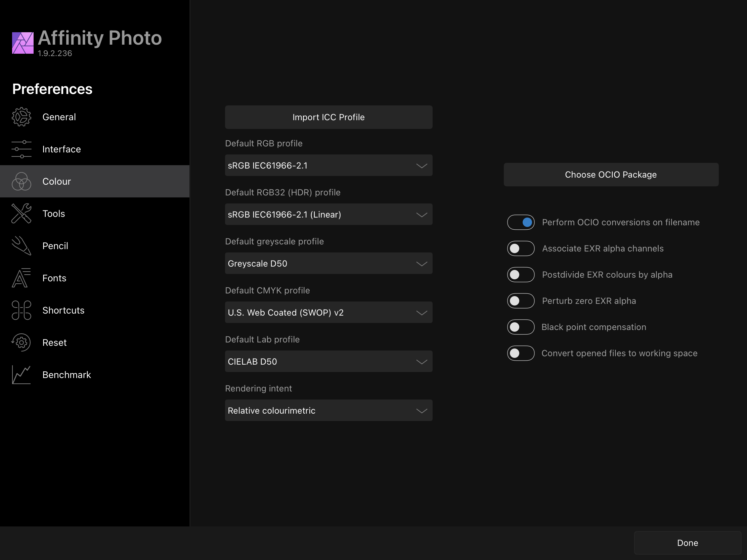Screen dimensions: 747x560
Task: Switch to the Interface preferences section
Action: [95, 149]
